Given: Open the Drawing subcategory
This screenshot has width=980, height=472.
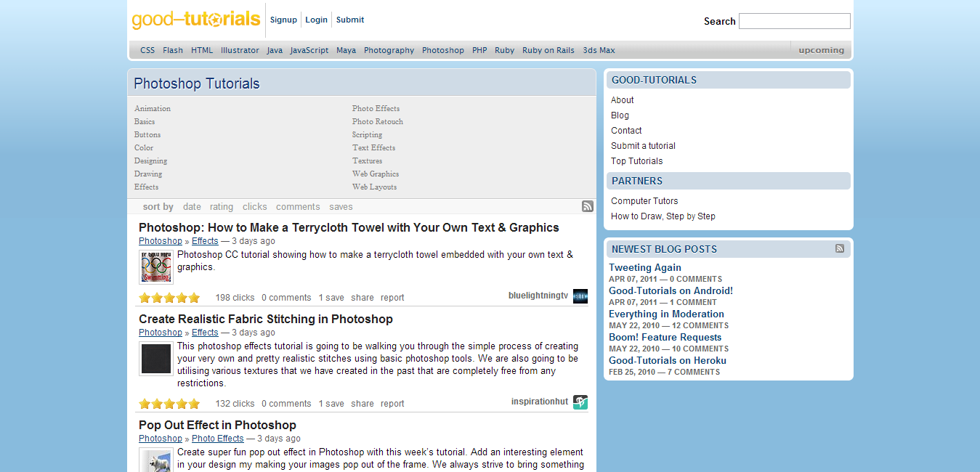Looking at the screenshot, I should click(148, 174).
